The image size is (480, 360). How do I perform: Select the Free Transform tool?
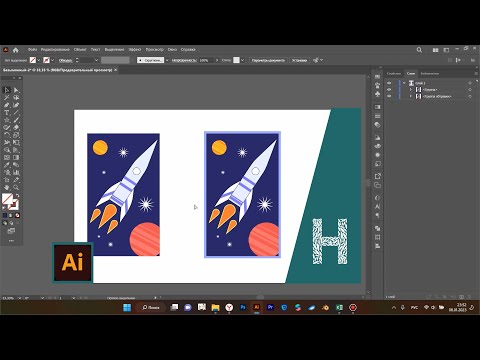click(16, 143)
